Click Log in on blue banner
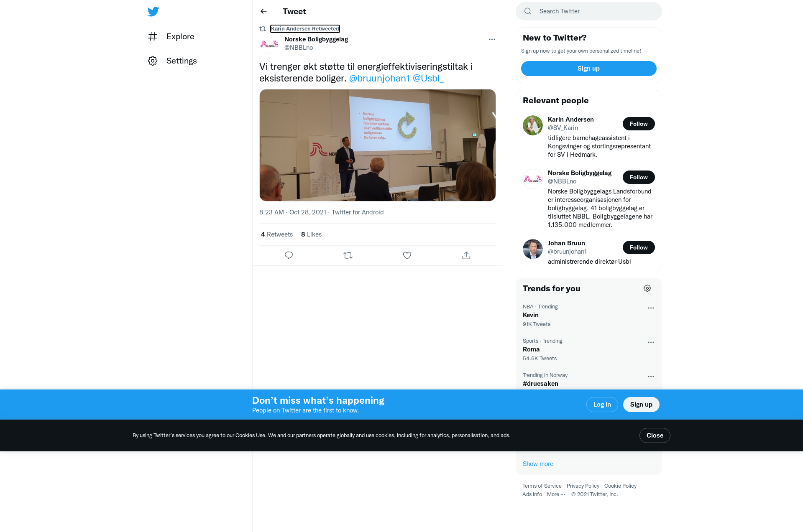This screenshot has width=803, height=532. click(602, 405)
